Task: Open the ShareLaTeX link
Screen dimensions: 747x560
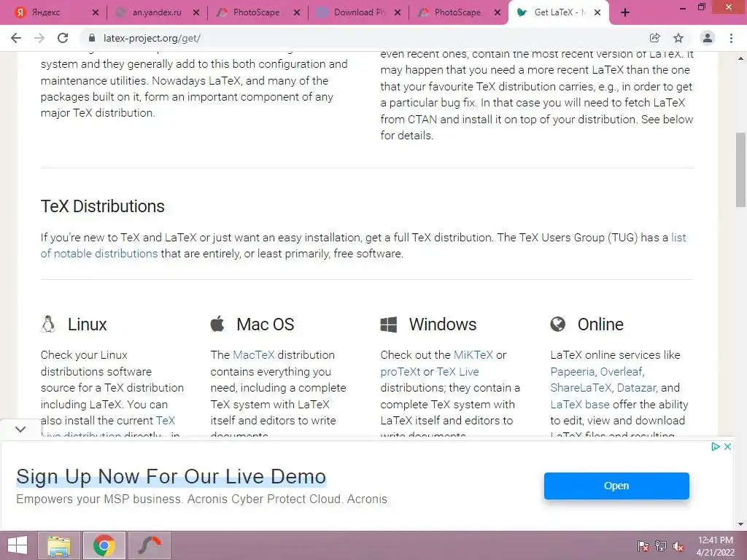Action: point(581,388)
